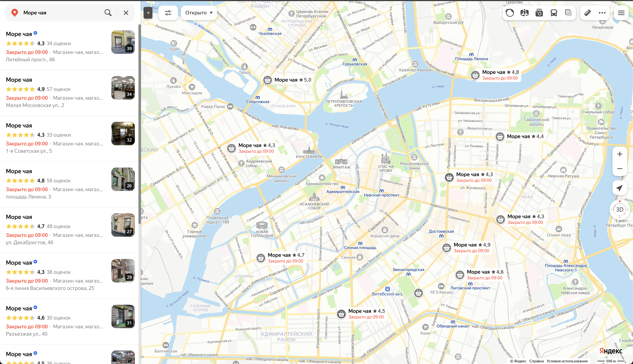633x364 pixels.
Task: Click the my-location arrow button
Action: tap(620, 188)
